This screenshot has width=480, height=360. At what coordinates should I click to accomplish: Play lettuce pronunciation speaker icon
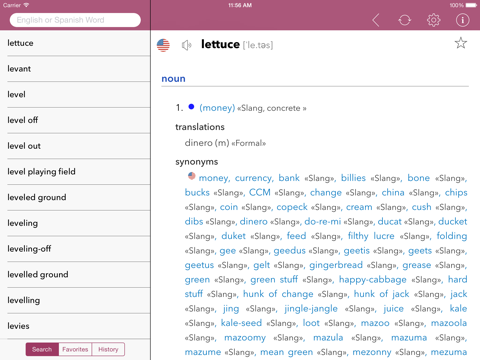186,45
